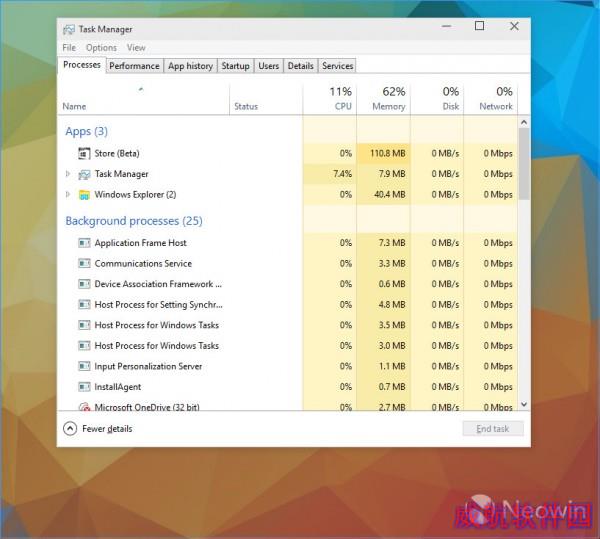Open the View menu
Screen dimensions: 600x539
coord(136,48)
